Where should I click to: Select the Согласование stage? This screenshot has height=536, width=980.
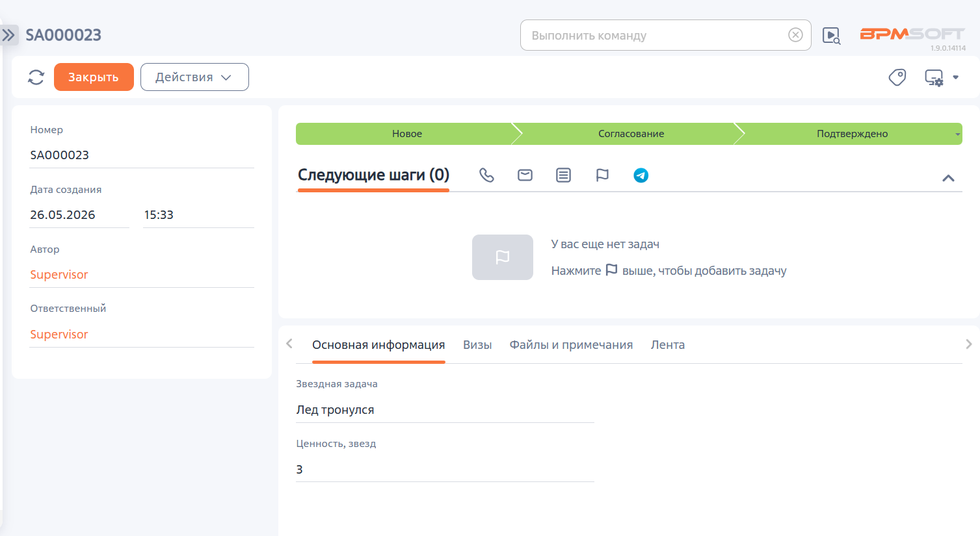631,134
